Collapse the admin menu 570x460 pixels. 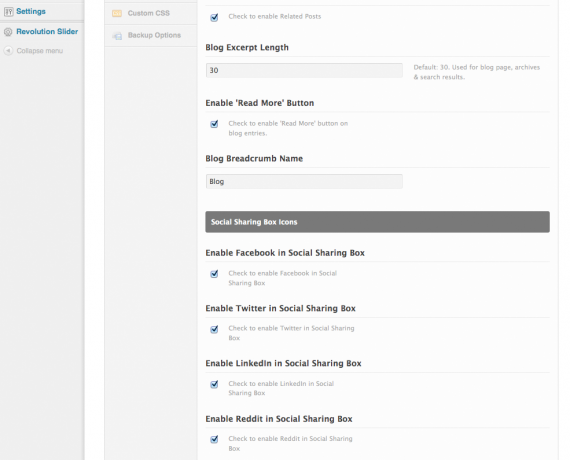point(40,51)
